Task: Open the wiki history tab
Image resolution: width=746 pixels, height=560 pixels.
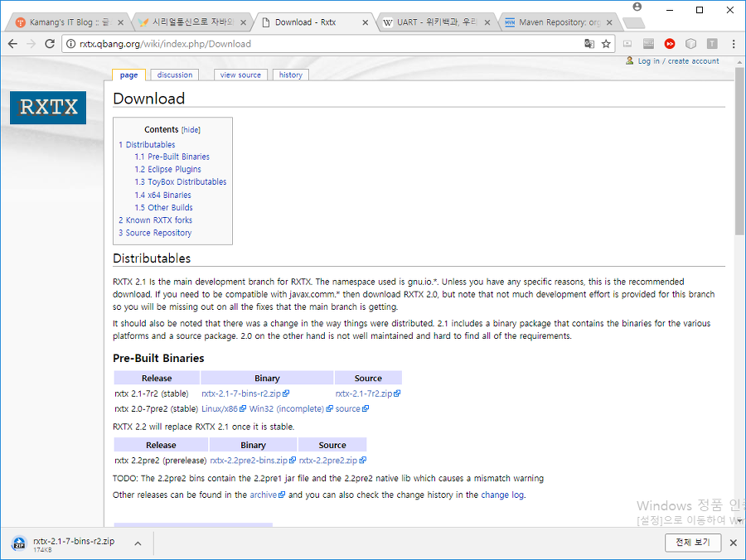Action: [x=291, y=75]
